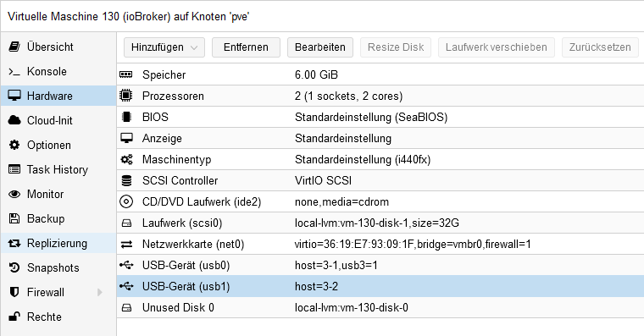
Task: Click the Optionen gear icon
Action: point(14,145)
